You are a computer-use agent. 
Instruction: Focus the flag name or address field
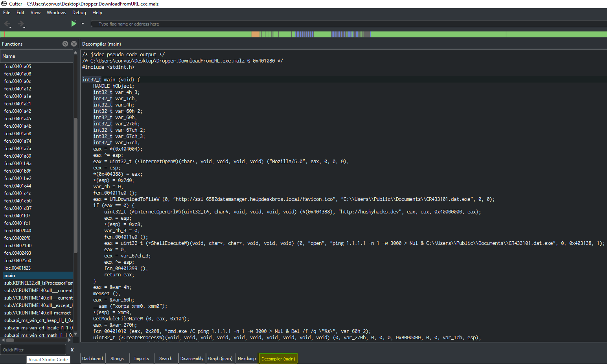click(x=349, y=24)
